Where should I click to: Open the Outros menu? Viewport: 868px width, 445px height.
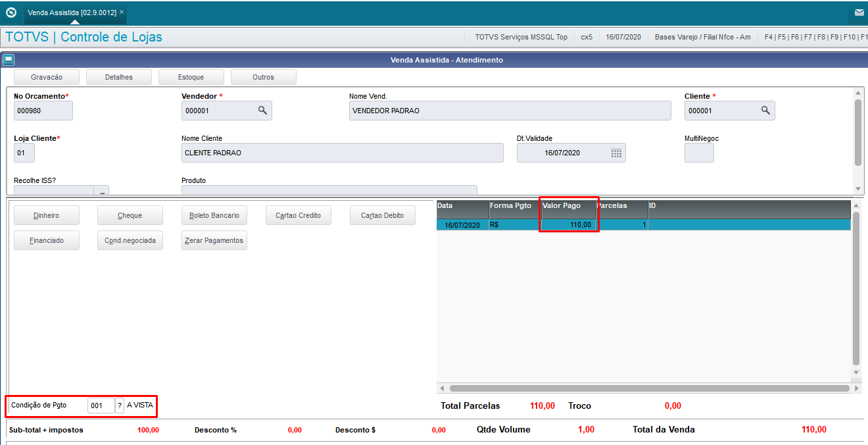coord(264,77)
